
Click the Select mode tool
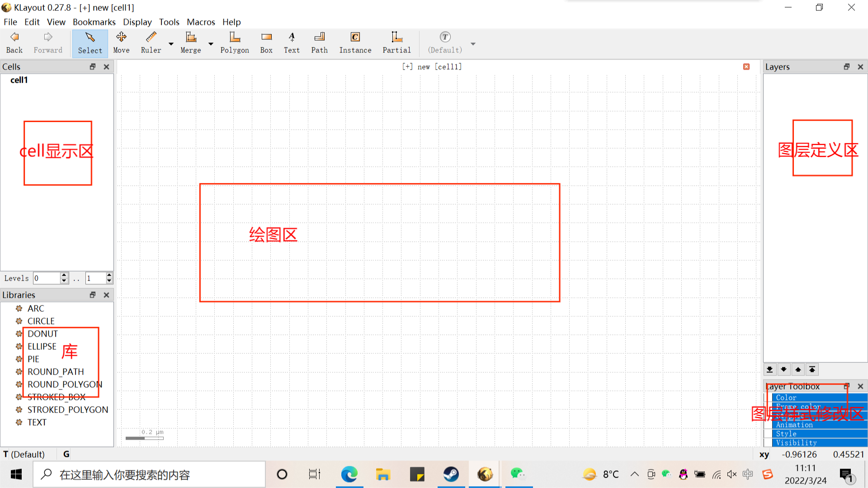point(90,43)
